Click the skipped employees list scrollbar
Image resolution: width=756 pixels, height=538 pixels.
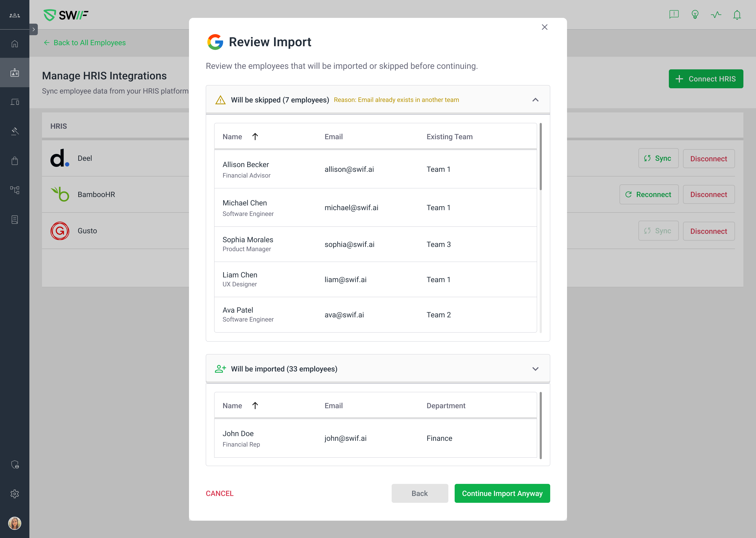(x=540, y=157)
